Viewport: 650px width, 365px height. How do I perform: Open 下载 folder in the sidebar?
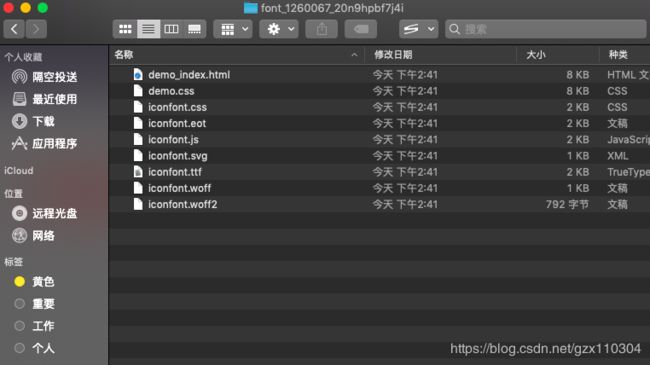33,122
